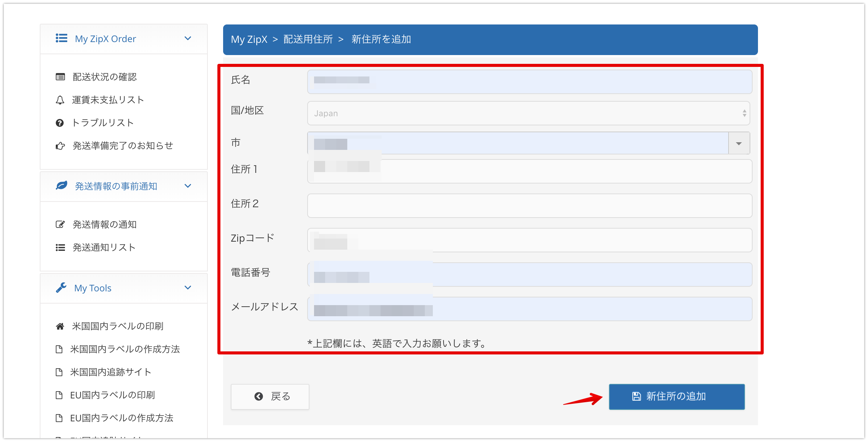Open the 市 combo box dropdown arrow
The image size is (868, 442).
coord(738,143)
